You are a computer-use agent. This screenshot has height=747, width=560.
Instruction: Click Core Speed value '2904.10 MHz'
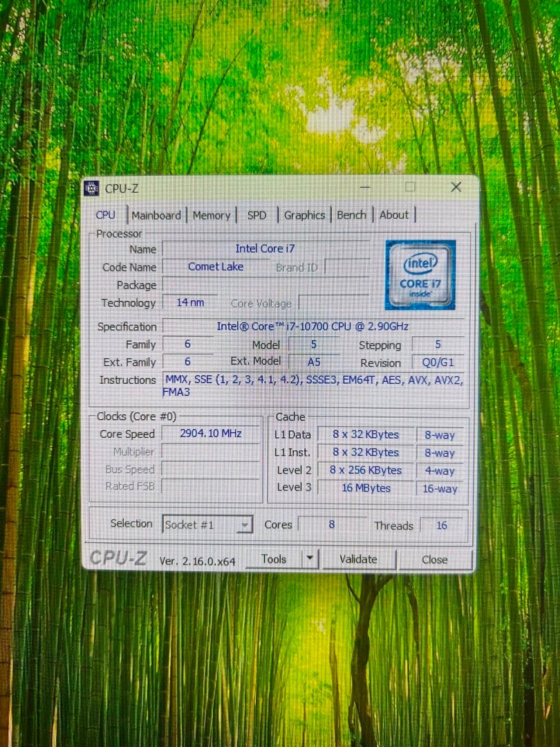pos(211,434)
